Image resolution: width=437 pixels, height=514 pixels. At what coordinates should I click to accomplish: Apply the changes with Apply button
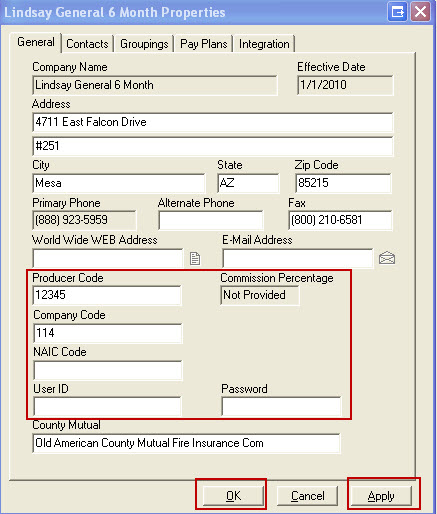click(x=381, y=496)
